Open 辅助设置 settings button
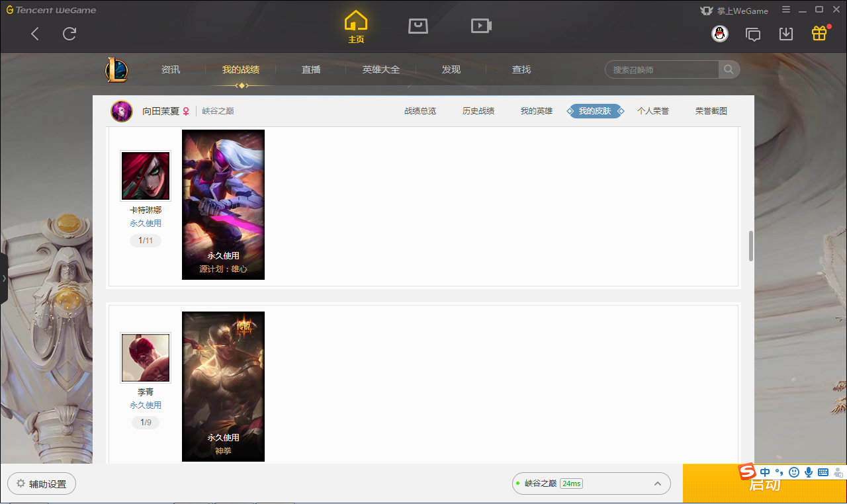This screenshot has height=504, width=847. point(42,484)
